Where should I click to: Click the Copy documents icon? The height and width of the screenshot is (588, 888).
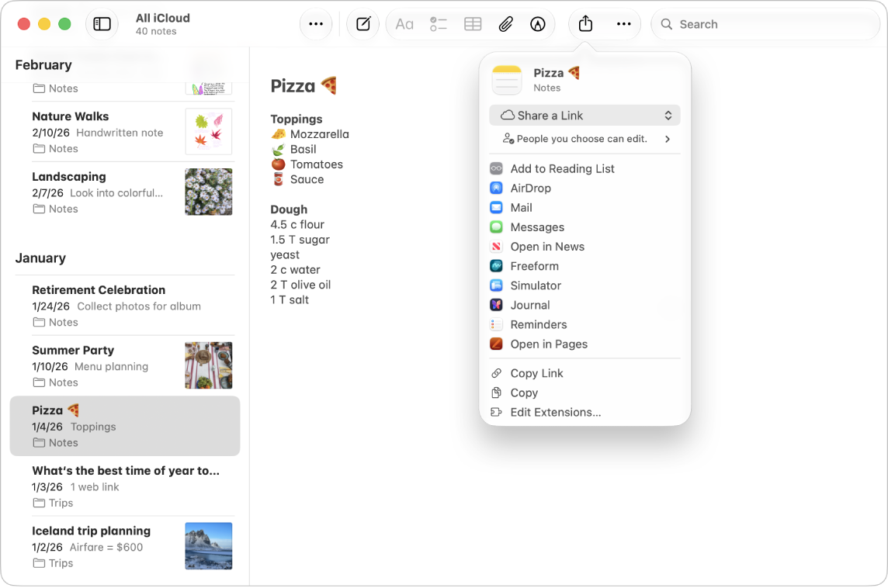496,393
